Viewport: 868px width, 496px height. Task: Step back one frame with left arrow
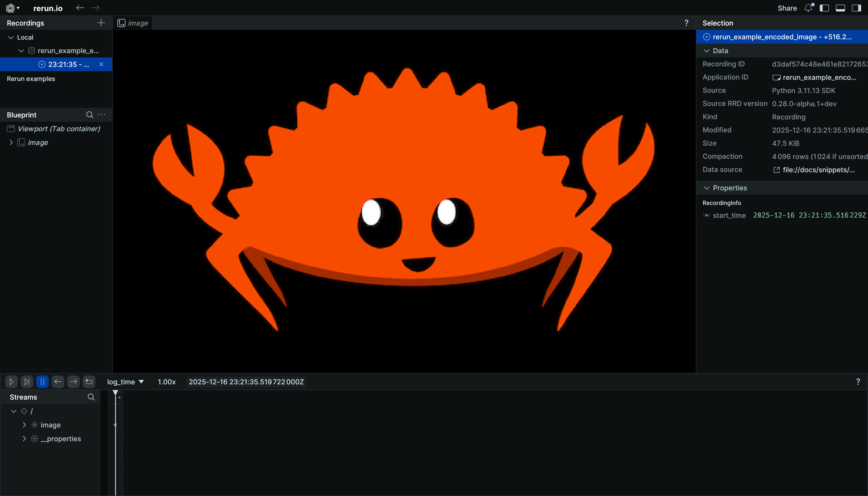58,381
